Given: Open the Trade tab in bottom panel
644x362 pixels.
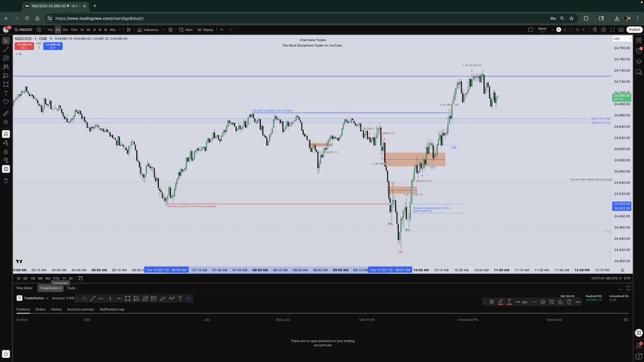Looking at the screenshot, I should pyautogui.click(x=71, y=288).
